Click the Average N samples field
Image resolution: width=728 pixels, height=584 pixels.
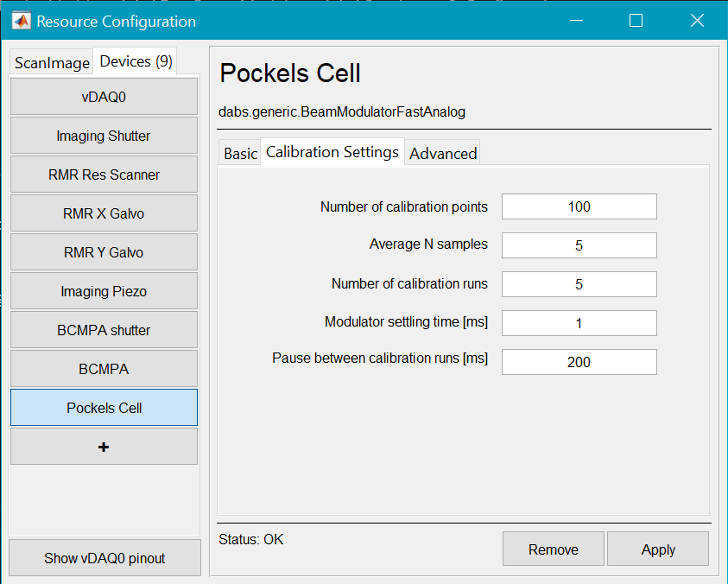tap(579, 245)
